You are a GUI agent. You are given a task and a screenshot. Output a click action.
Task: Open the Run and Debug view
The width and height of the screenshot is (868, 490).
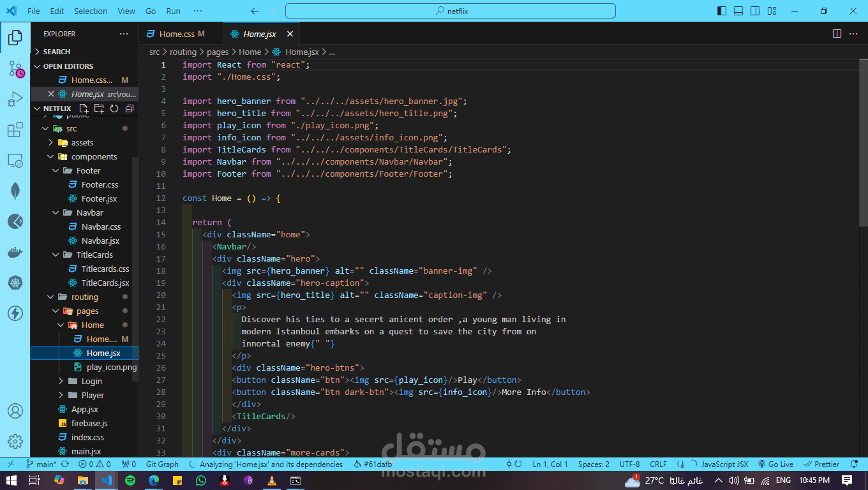(15, 100)
